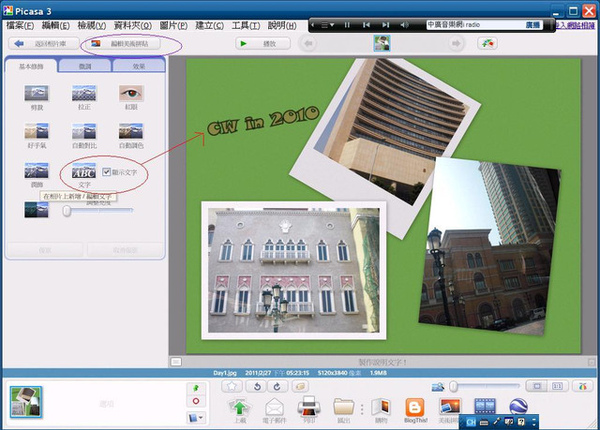600x430 pixels.
Task: Click the Email (電子郵件) envelope icon
Action: [274, 407]
